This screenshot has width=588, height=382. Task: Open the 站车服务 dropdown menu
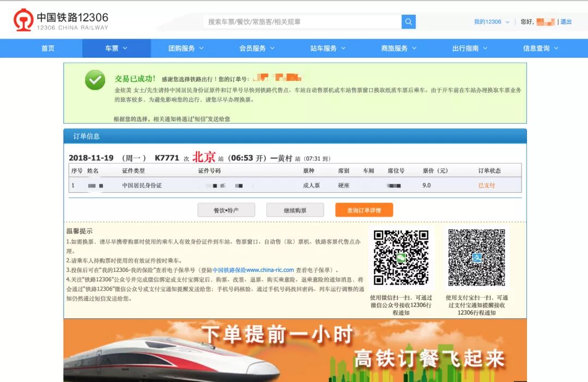pyautogui.click(x=328, y=48)
